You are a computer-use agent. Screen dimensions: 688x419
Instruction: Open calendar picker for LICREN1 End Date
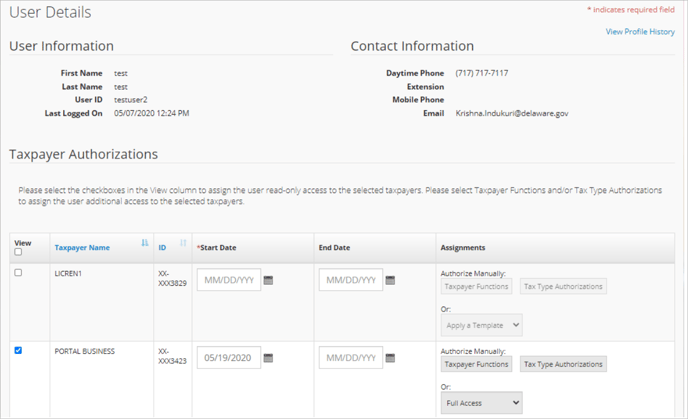tap(390, 280)
